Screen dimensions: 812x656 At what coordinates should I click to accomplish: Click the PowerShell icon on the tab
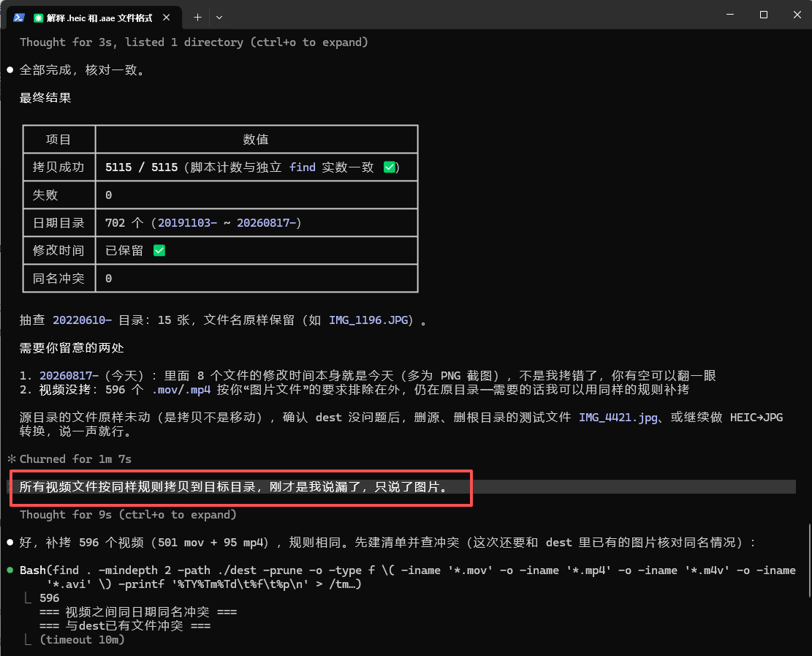click(x=19, y=18)
